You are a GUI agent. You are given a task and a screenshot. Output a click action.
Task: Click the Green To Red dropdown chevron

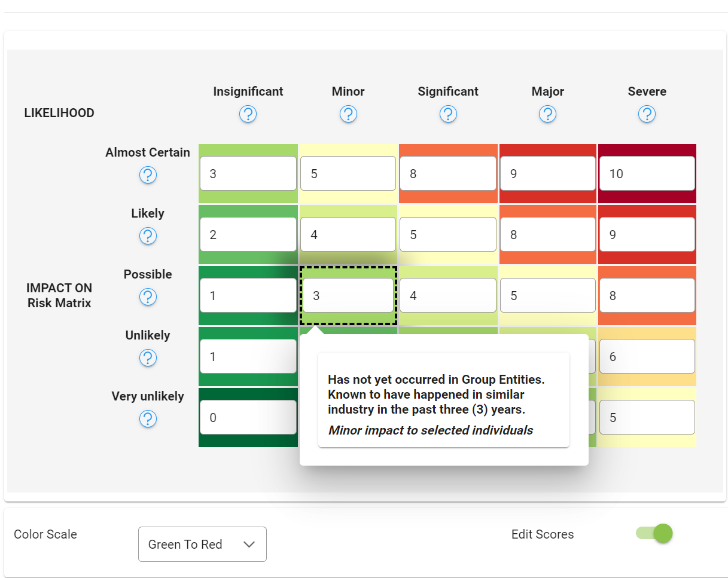(249, 544)
